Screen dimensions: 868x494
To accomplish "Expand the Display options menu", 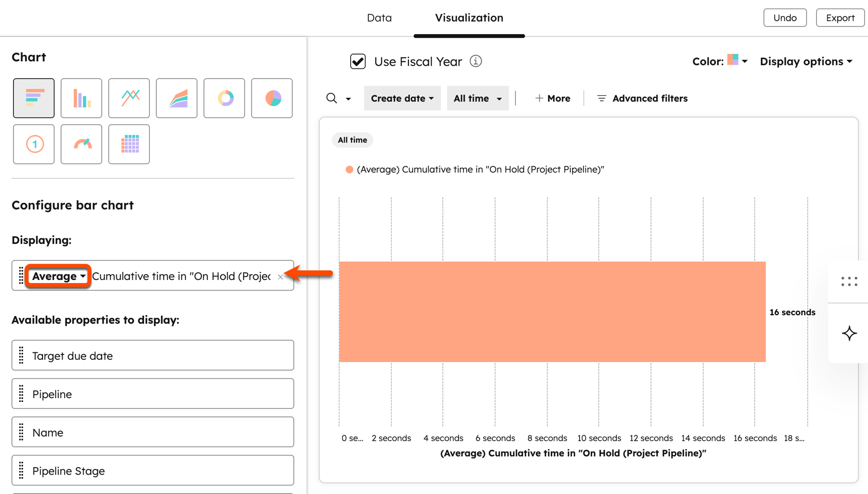I will [806, 61].
